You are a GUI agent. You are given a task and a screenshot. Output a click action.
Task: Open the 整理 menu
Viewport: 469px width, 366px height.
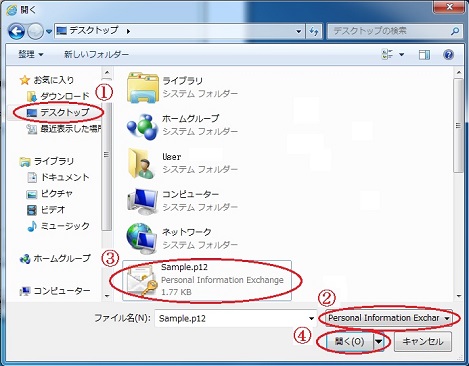click(31, 54)
